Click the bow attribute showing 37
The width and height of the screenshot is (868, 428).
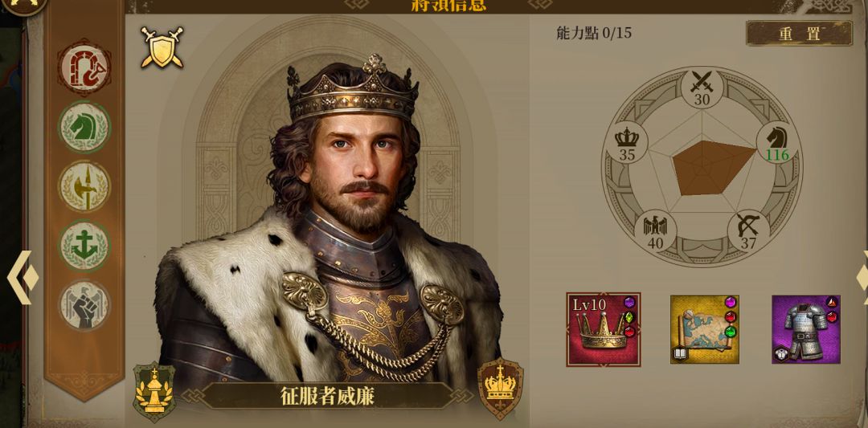[x=748, y=230]
